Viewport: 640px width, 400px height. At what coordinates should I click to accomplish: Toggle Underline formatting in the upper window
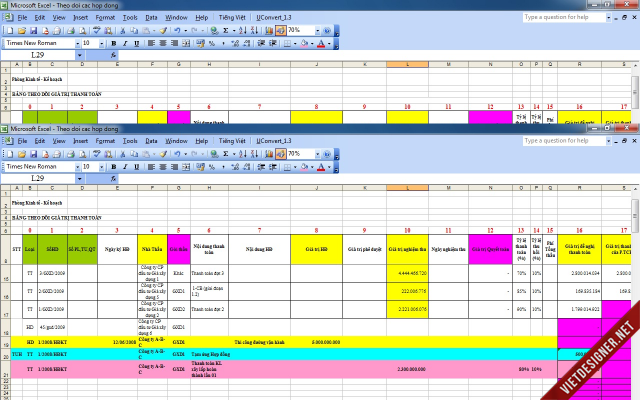[137, 44]
